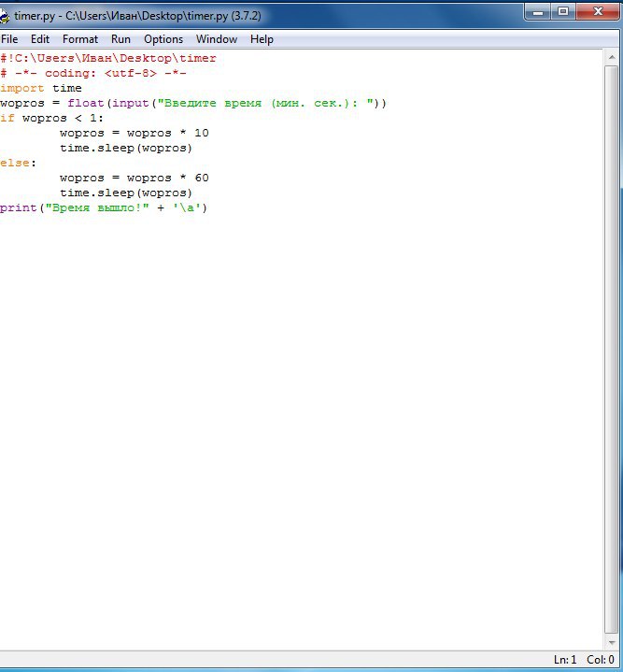Click the vertical scrollbar thumb

pos(611,350)
